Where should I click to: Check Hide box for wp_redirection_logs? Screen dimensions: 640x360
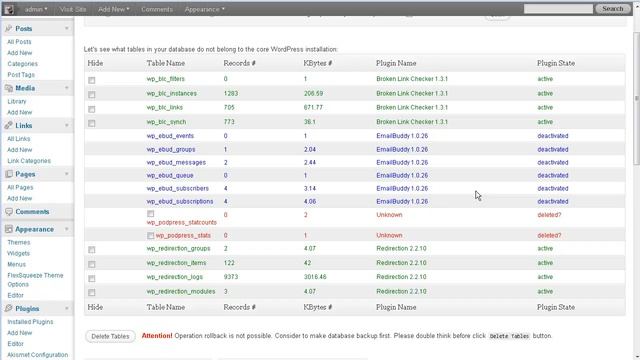click(x=91, y=278)
